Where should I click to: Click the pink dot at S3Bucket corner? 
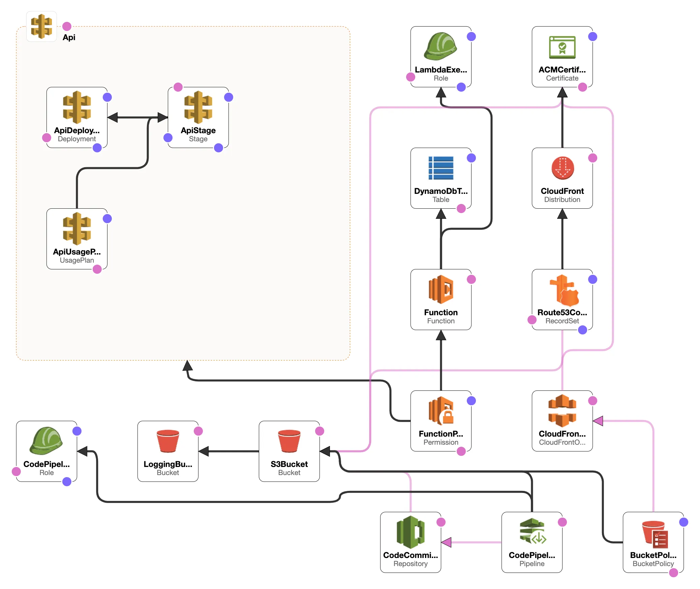(319, 431)
